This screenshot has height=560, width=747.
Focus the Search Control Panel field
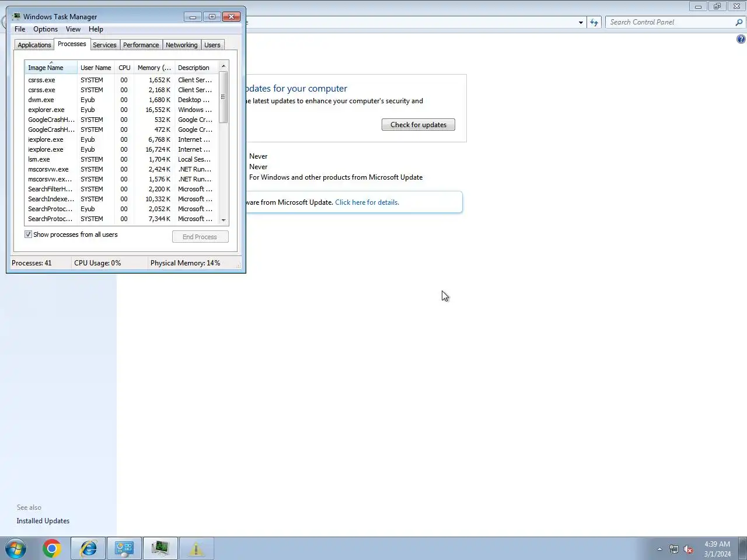(x=670, y=22)
